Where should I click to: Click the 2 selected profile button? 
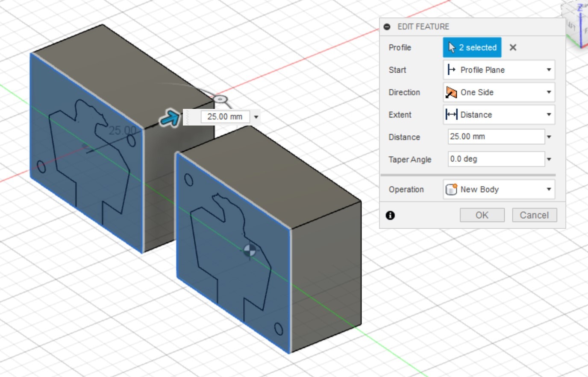[x=472, y=47]
